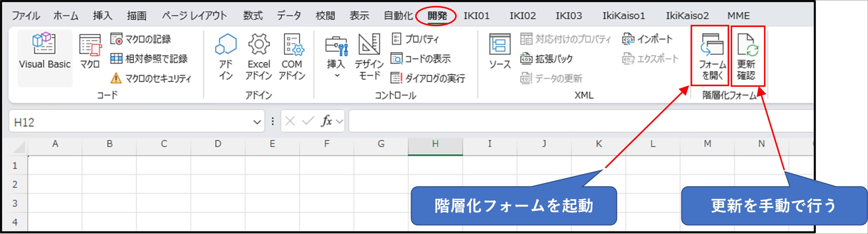
Task: Switch to the 挿入 ribbon tab
Action: click(x=103, y=16)
